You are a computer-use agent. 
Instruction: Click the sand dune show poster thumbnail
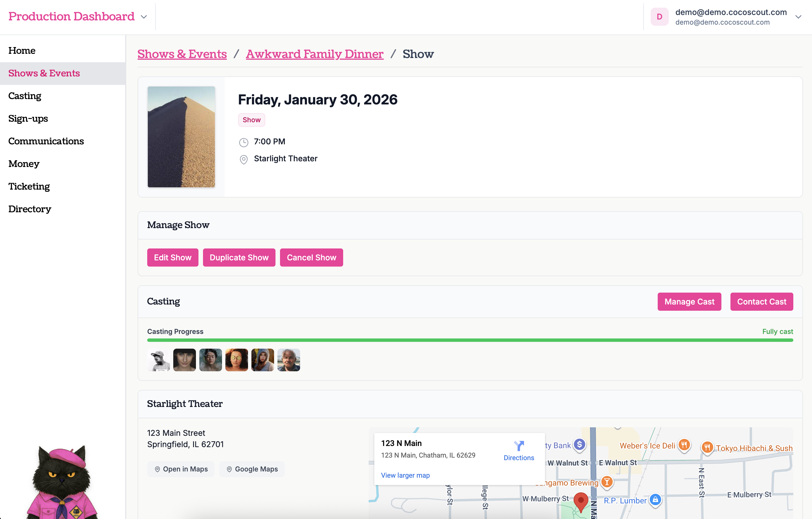click(x=181, y=137)
